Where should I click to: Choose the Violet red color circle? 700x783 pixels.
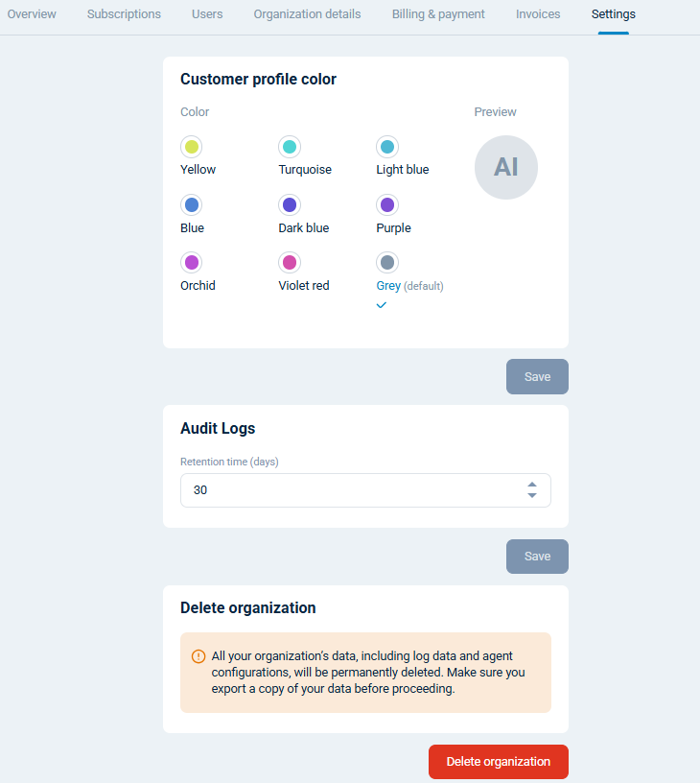click(x=289, y=262)
